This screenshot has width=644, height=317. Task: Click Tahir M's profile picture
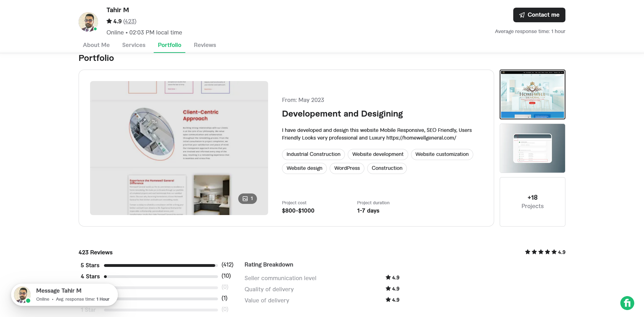pos(88,22)
